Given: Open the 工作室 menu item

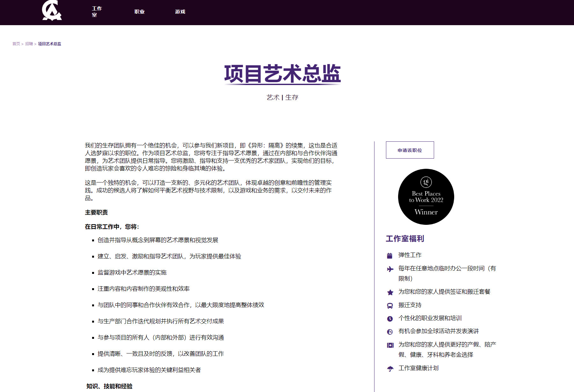Looking at the screenshot, I should click(x=96, y=12).
